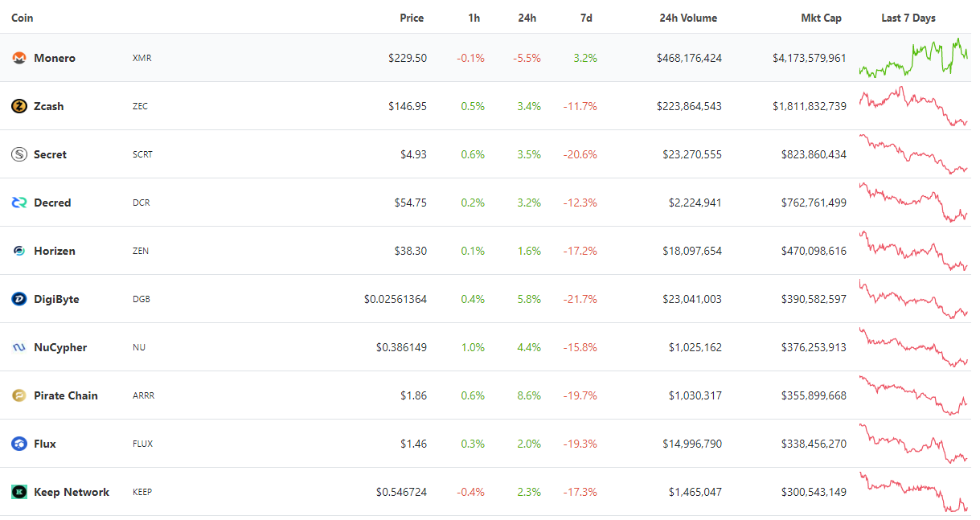The height and width of the screenshot is (520, 980).
Task: Open the Pirate Chain coin link
Action: click(x=66, y=395)
